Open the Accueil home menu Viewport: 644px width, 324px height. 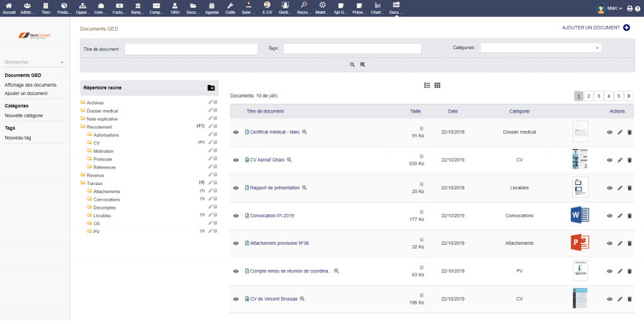(x=9, y=8)
